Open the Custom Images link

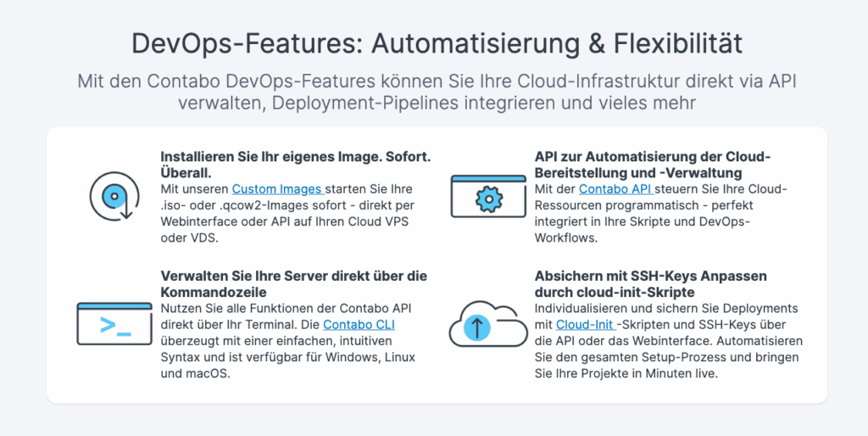point(278,189)
